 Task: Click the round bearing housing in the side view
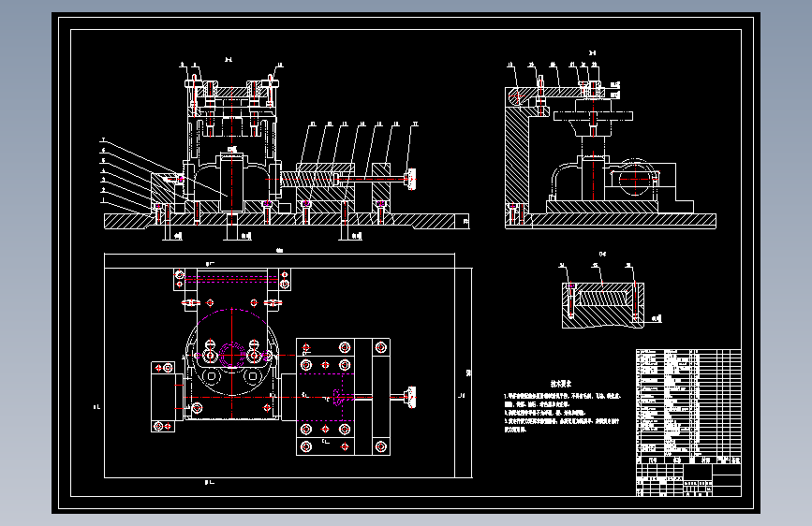(635, 179)
